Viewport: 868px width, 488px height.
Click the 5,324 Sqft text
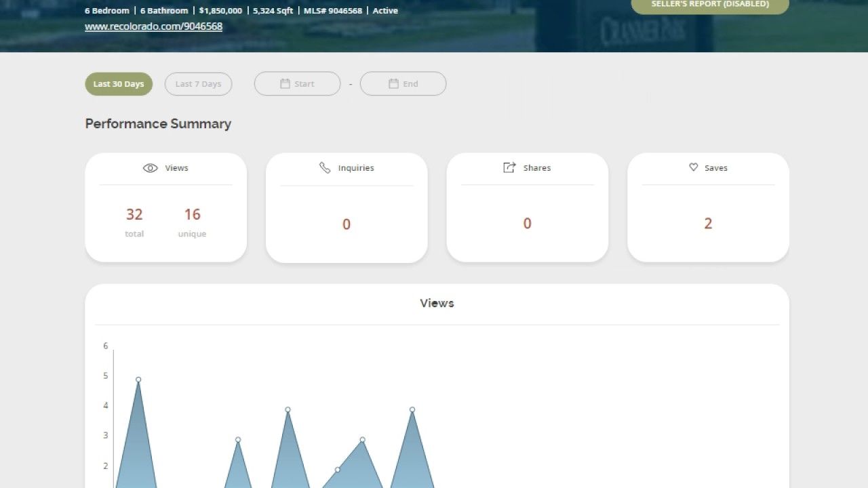273,11
